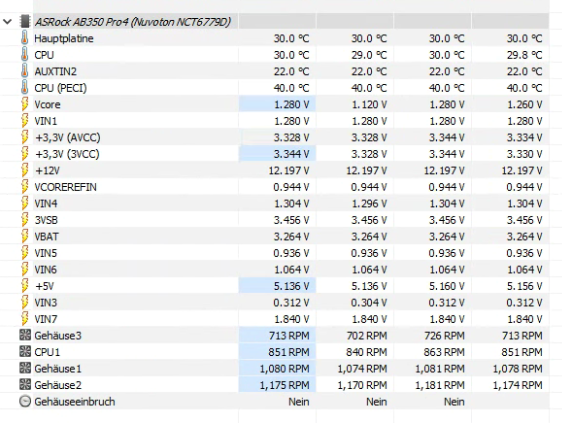Select the Gehäuse2 fan label
Viewport: 562px width, 423px height.
click(58, 385)
